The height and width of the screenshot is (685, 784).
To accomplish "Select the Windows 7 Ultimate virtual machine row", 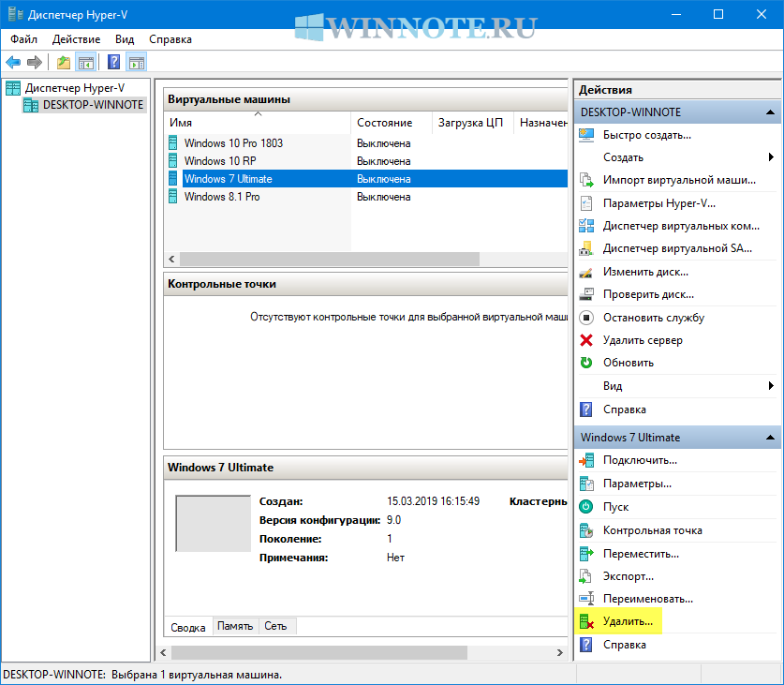I will tap(367, 179).
